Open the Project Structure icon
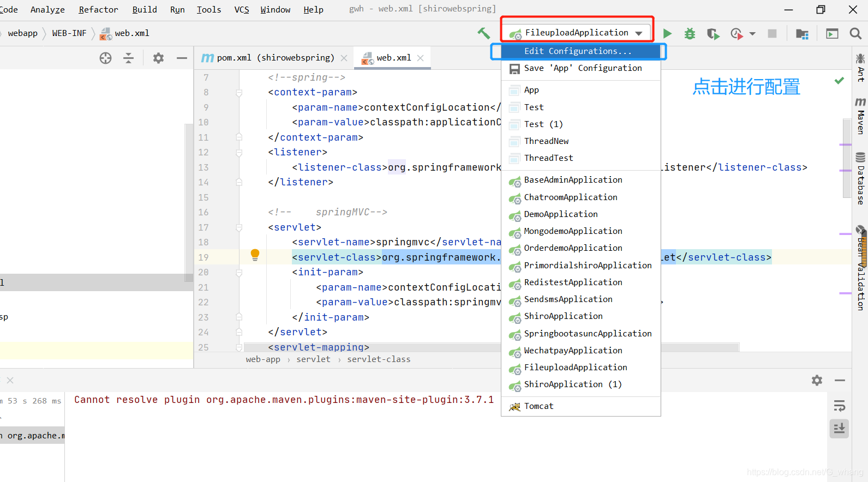The width and height of the screenshot is (868, 482). pos(802,34)
